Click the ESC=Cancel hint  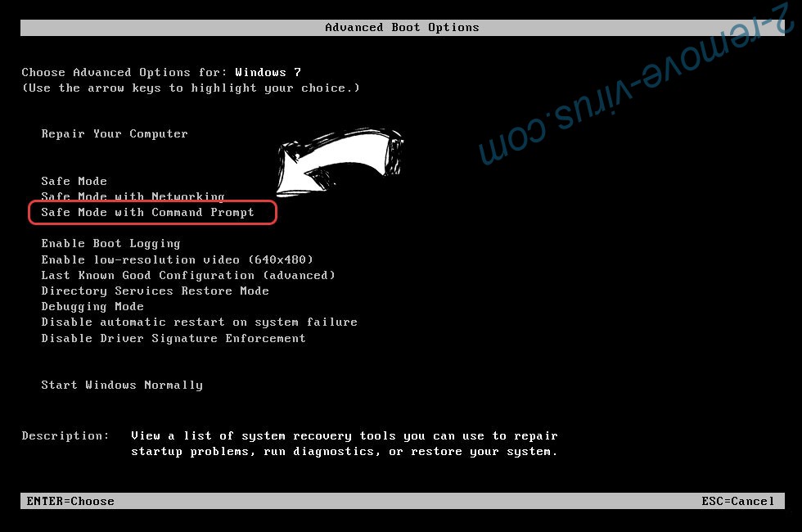738,501
